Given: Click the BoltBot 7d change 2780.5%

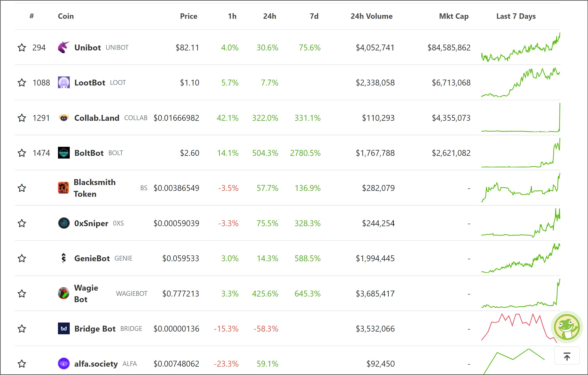Looking at the screenshot, I should tap(305, 153).
